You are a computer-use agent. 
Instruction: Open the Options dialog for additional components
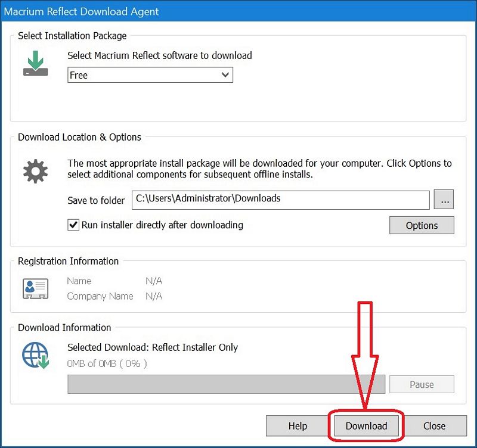pyautogui.click(x=422, y=225)
